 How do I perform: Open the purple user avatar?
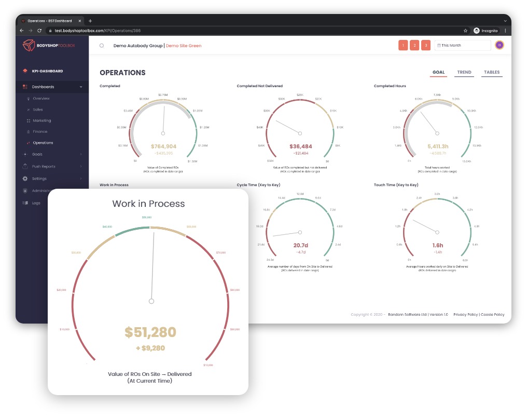point(500,45)
